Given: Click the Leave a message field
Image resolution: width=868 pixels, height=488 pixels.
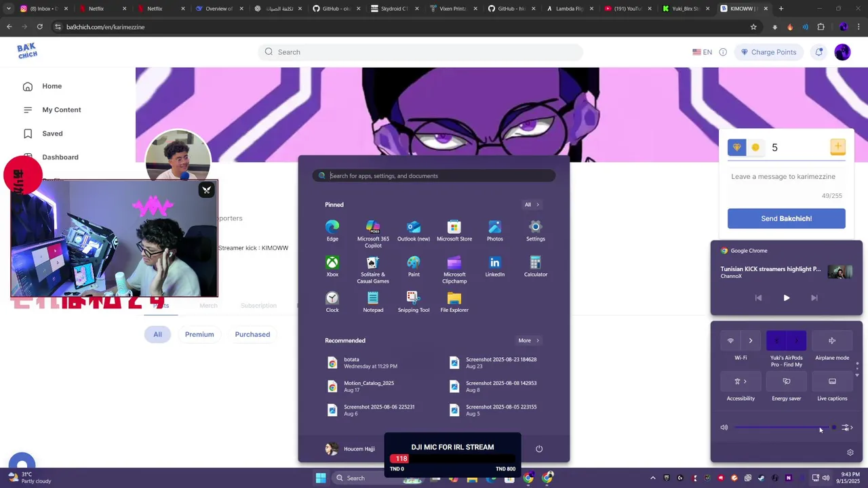Looking at the screenshot, I should [786, 177].
